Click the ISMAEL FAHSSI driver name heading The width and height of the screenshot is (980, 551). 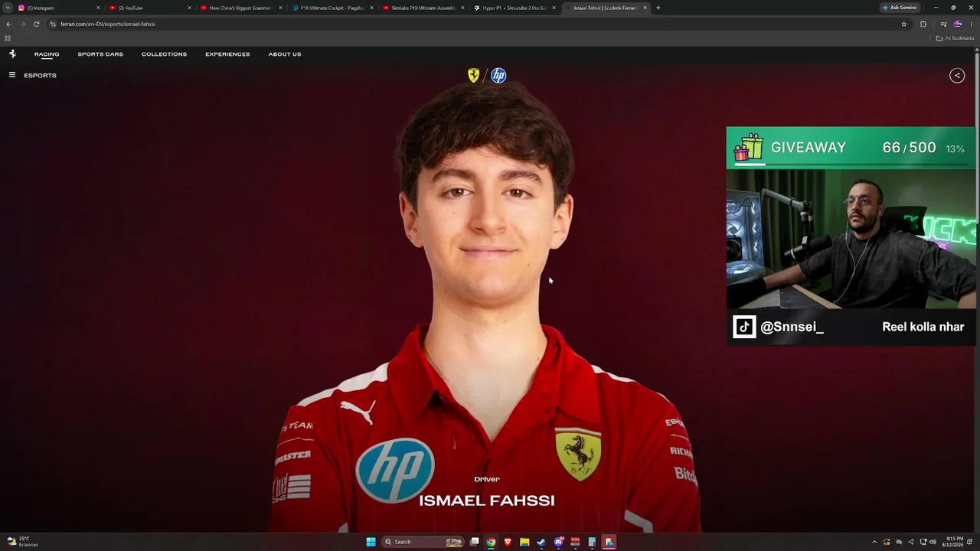point(487,500)
